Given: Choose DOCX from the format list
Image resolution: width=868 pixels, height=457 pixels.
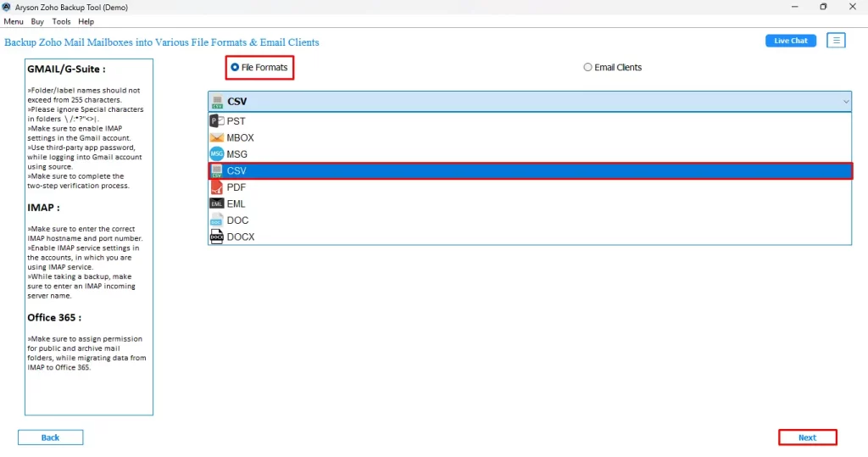Looking at the screenshot, I should (x=530, y=237).
